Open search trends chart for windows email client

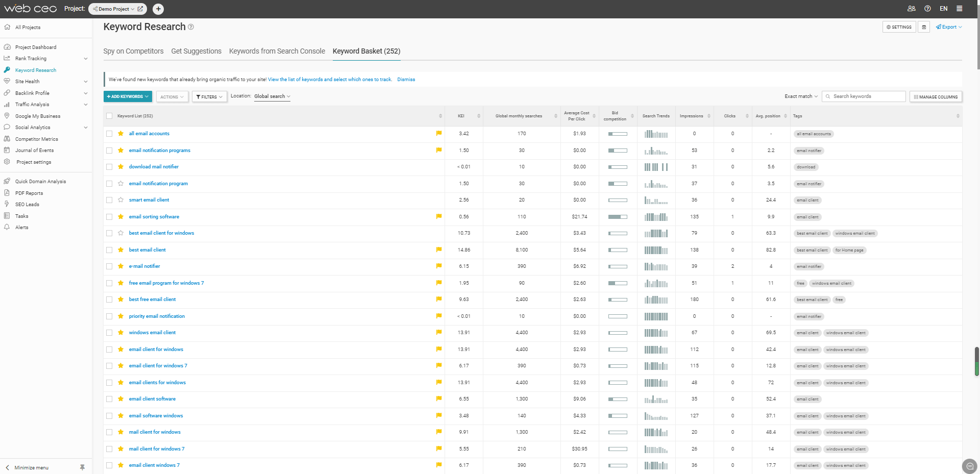(656, 333)
